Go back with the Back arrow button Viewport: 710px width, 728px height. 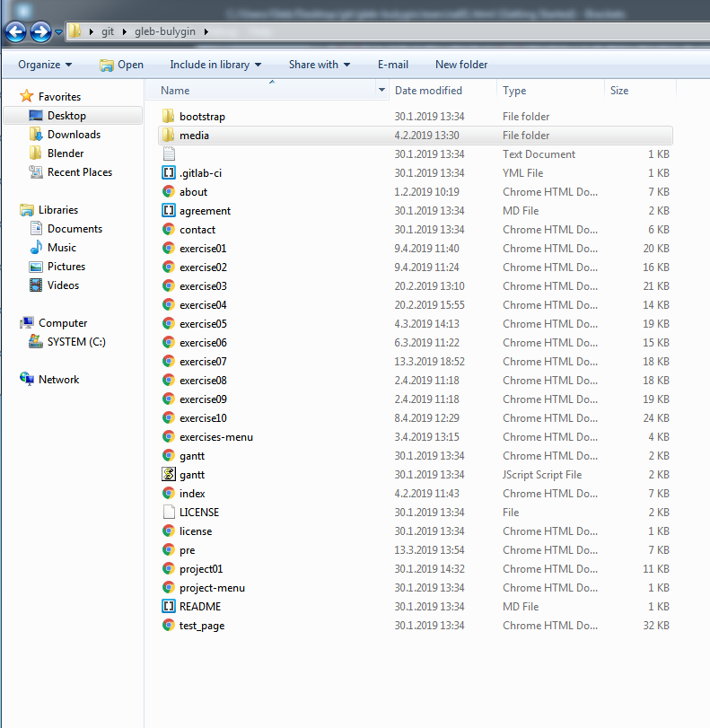click(x=16, y=32)
